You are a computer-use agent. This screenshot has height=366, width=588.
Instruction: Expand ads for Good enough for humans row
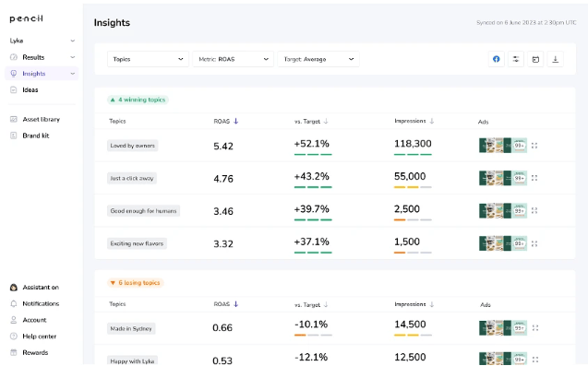(534, 210)
